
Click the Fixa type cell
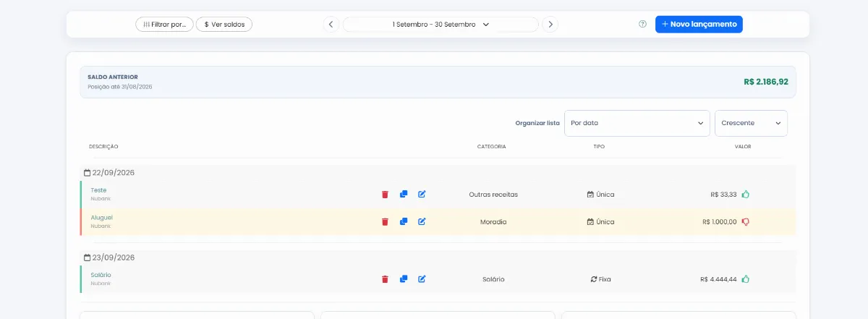(x=601, y=279)
